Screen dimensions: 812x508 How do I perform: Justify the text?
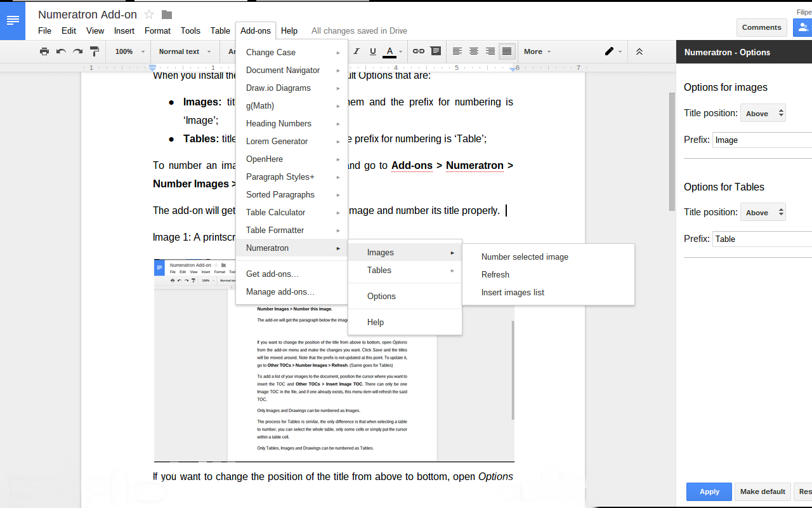tap(507, 51)
